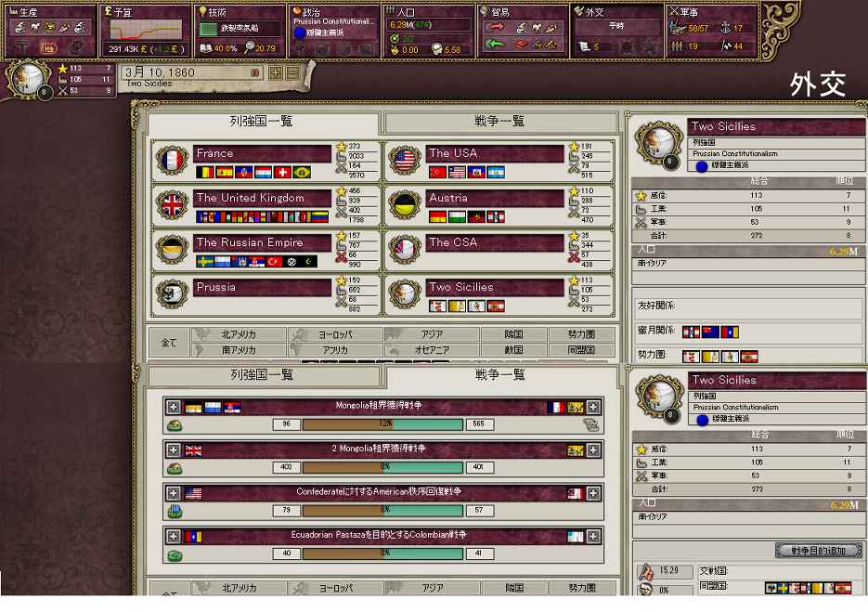Switch to upper 戦争一覧 tab
868x612 pixels.
(x=499, y=122)
